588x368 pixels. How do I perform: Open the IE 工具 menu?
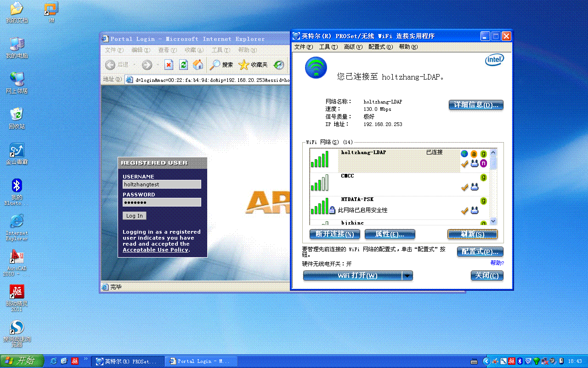[220, 50]
